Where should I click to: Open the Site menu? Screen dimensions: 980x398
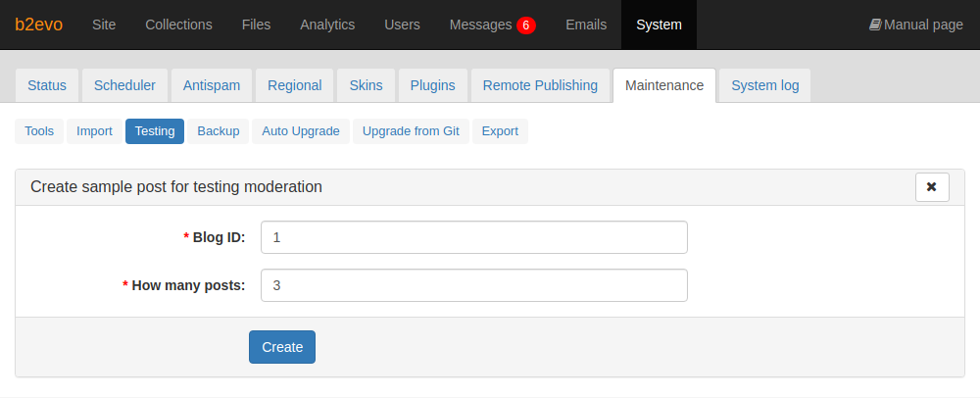[104, 25]
